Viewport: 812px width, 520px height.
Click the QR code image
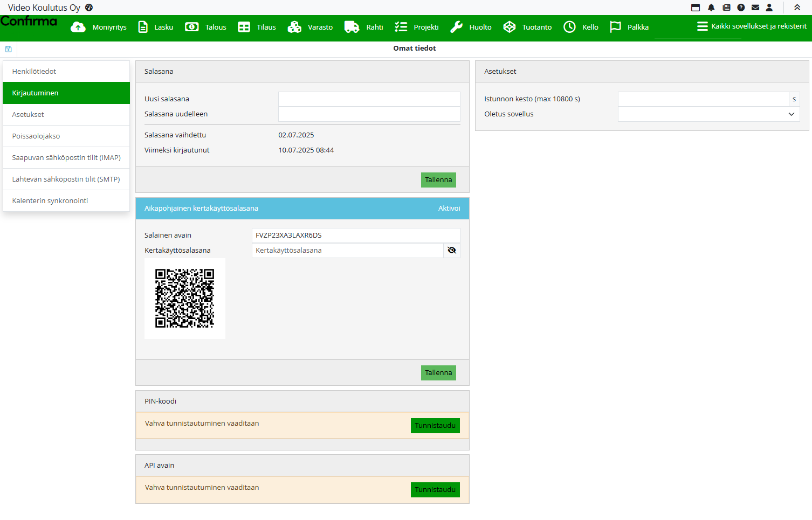(185, 299)
